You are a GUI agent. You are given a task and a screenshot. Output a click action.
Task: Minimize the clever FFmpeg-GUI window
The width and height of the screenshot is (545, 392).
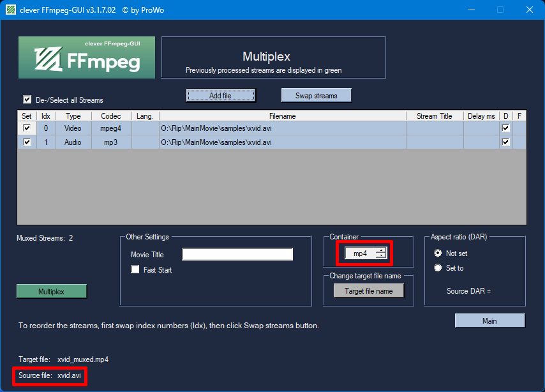(x=472, y=10)
